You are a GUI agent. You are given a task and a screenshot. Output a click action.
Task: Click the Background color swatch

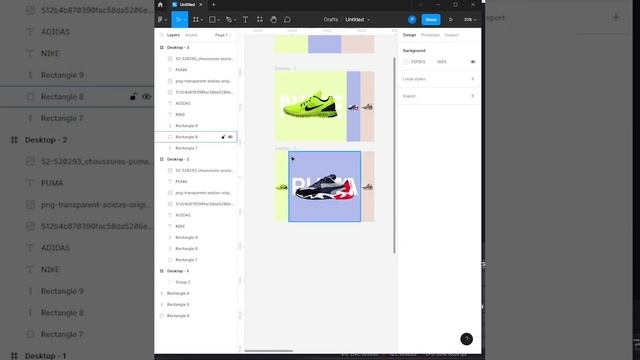pos(406,62)
